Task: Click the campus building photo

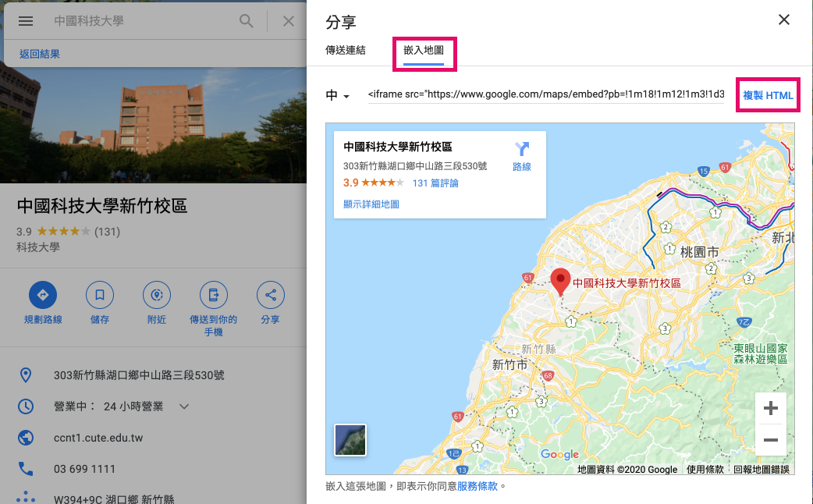Action: (154, 125)
